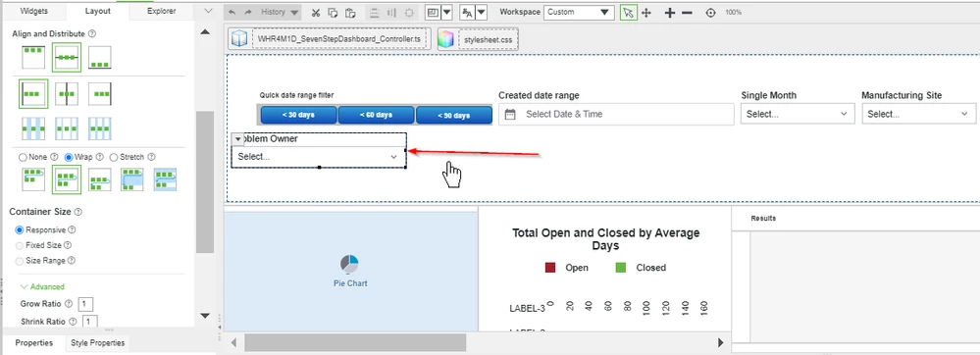
Task: Click the Redo arrow
Action: coord(248,12)
